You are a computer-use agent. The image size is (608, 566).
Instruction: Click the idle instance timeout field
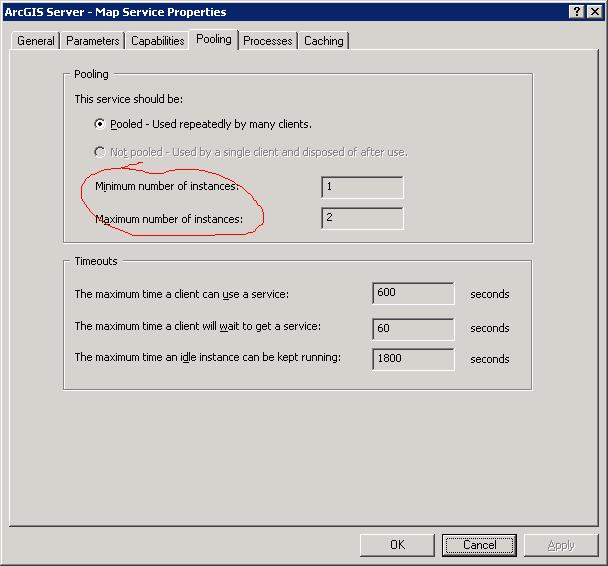click(413, 359)
